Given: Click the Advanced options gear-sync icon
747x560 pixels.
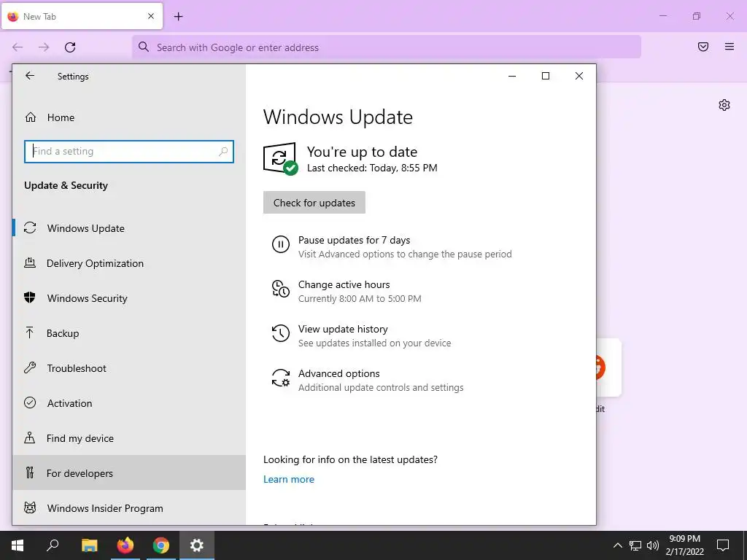Looking at the screenshot, I should (x=281, y=378).
